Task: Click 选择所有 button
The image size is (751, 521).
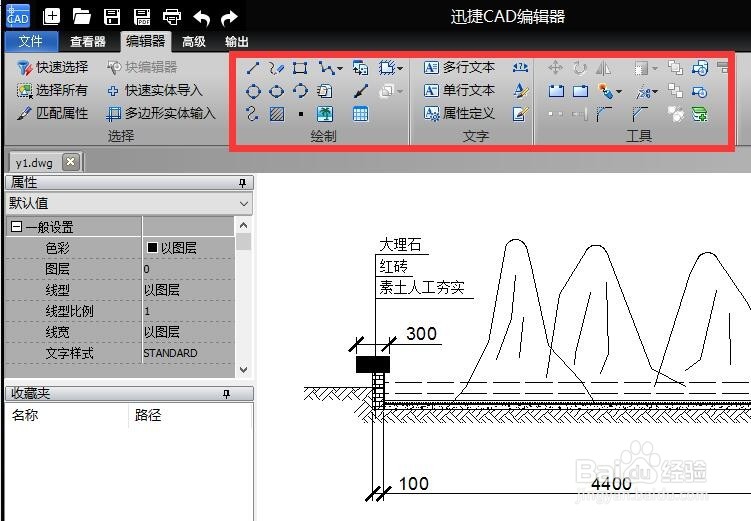Action: (52, 90)
